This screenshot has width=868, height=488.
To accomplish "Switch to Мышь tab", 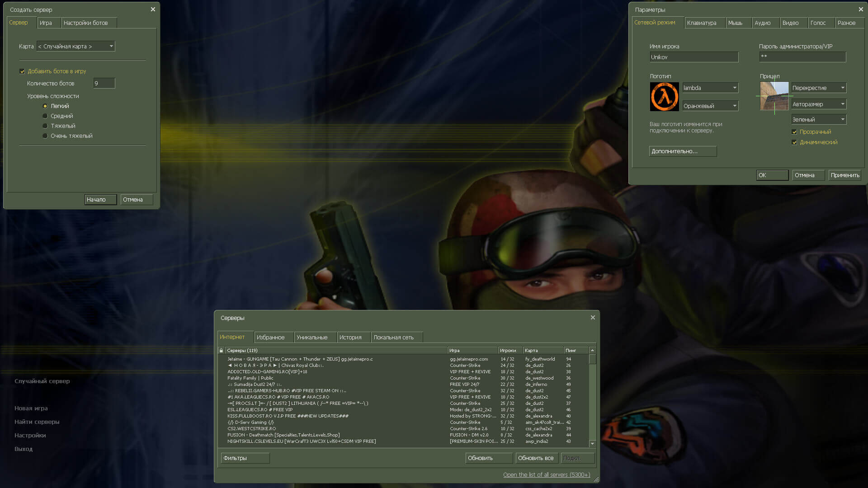I will point(739,23).
